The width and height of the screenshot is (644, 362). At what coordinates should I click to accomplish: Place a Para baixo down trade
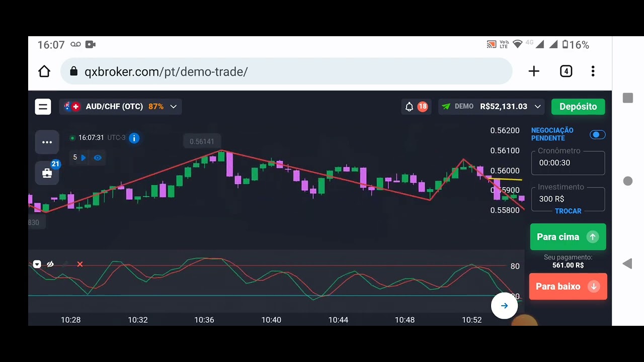(x=568, y=287)
